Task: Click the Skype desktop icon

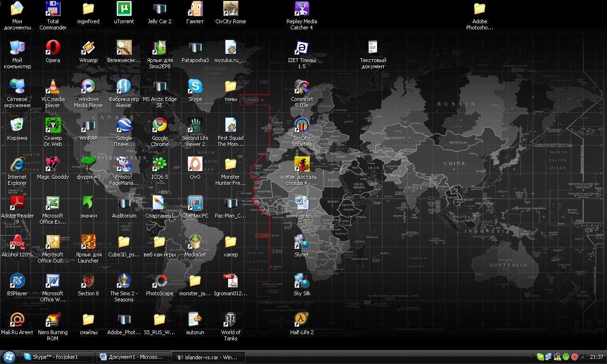Action: (195, 87)
